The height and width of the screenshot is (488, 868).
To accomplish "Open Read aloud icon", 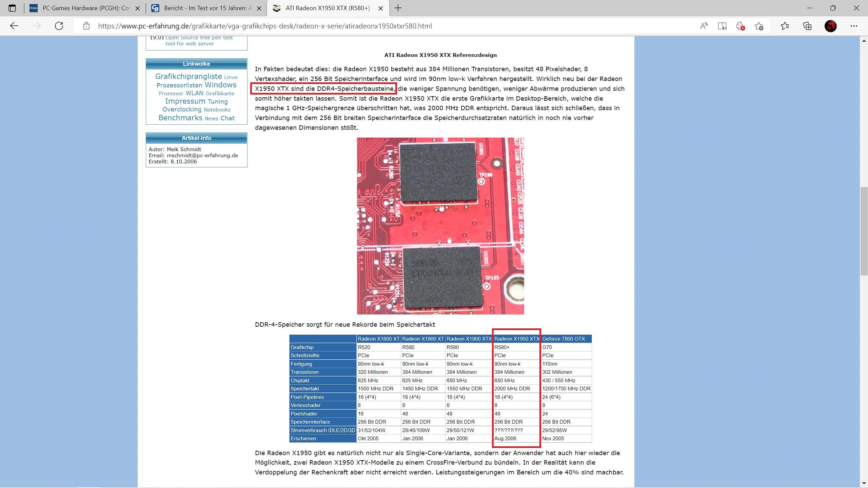I will [x=704, y=26].
